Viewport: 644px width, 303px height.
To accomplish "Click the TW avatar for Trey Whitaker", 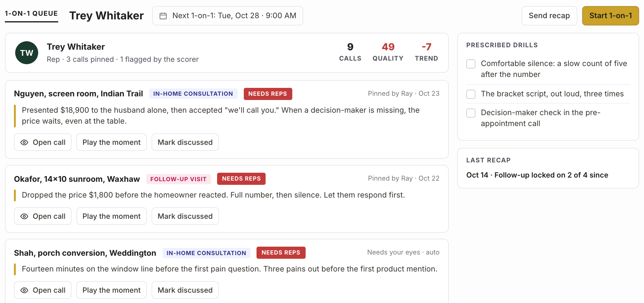I will pos(27,53).
